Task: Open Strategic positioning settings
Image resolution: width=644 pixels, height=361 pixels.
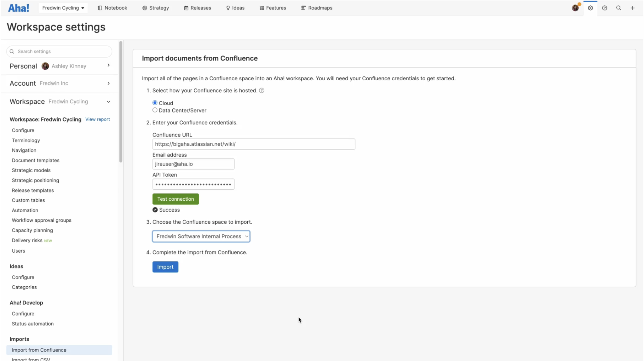Action: click(x=35, y=180)
